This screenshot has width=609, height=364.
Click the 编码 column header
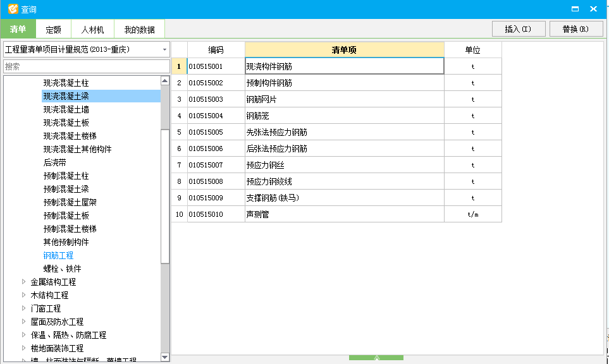216,50
